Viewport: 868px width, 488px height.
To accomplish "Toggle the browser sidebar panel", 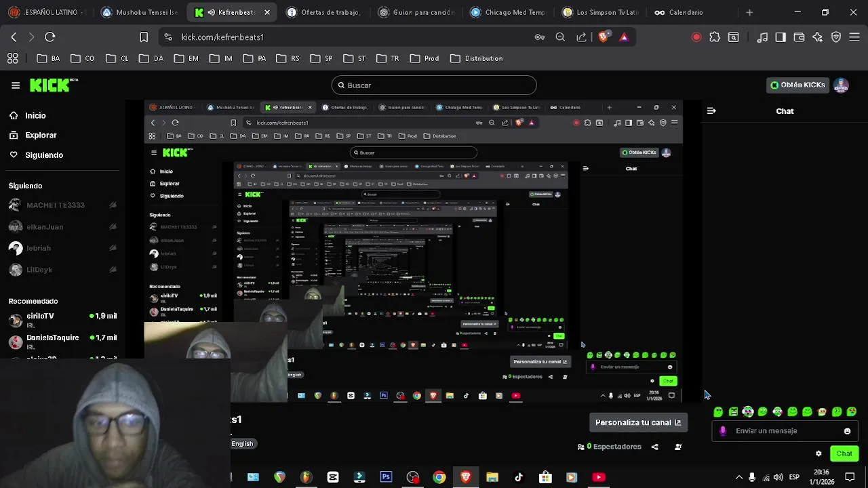I will (x=781, y=37).
